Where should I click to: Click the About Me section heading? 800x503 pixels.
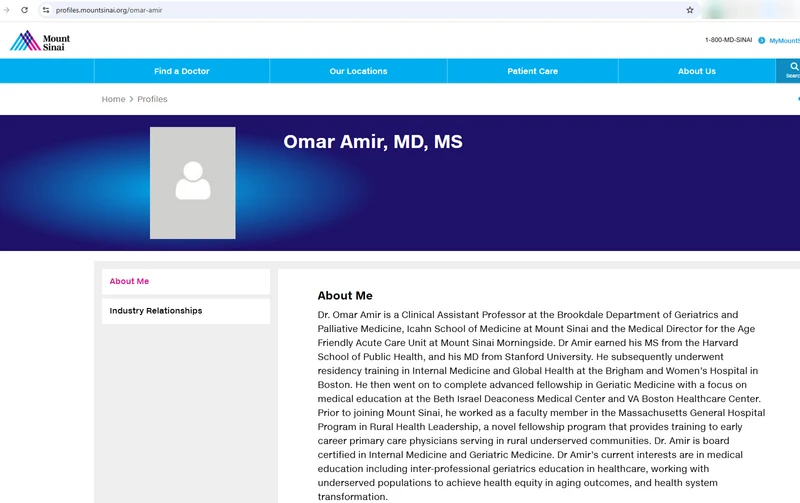[x=345, y=296]
